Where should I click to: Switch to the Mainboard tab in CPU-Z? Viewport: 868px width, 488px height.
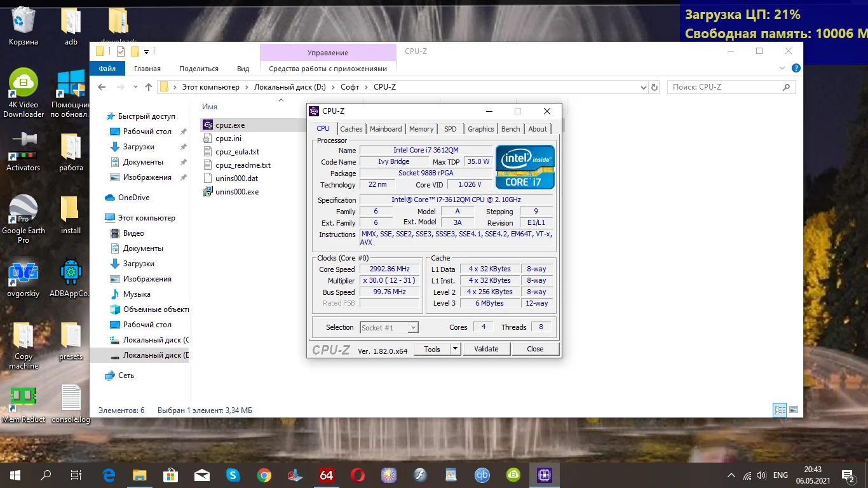386,129
